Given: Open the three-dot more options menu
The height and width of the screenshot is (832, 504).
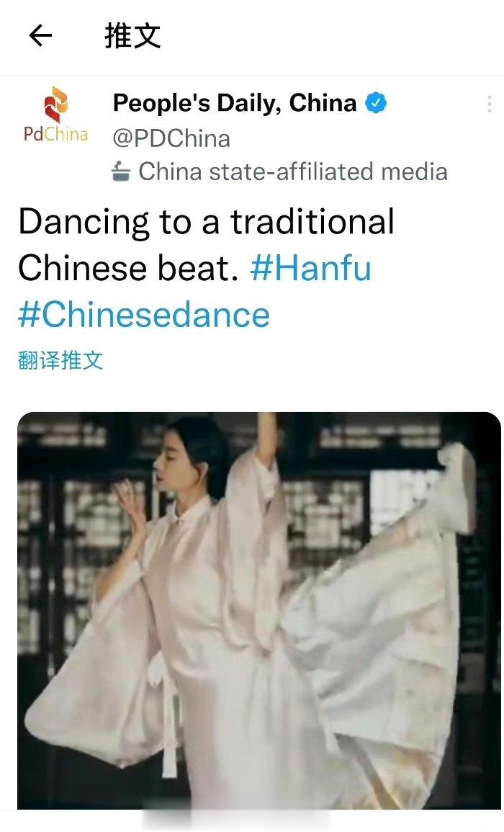Looking at the screenshot, I should pyautogui.click(x=489, y=104).
